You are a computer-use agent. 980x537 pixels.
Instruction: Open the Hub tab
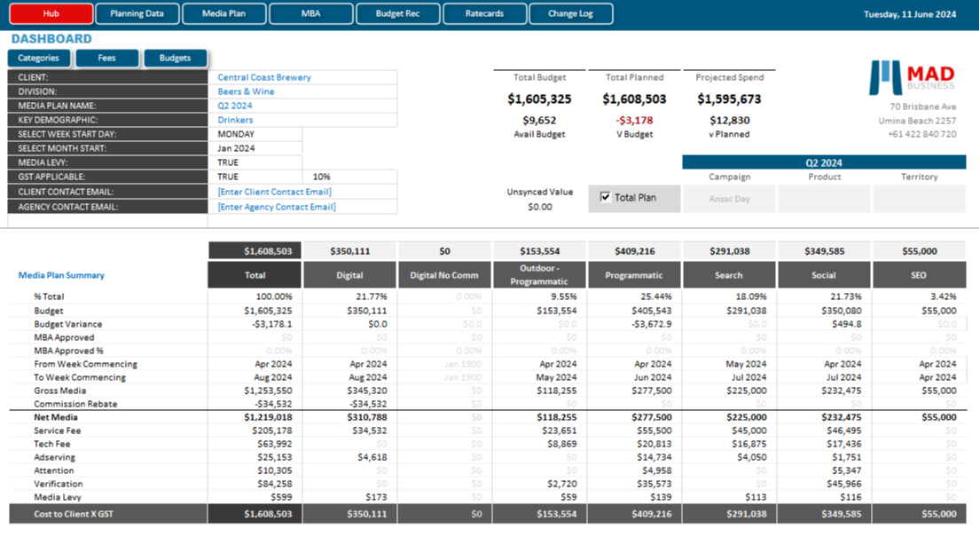(x=51, y=13)
